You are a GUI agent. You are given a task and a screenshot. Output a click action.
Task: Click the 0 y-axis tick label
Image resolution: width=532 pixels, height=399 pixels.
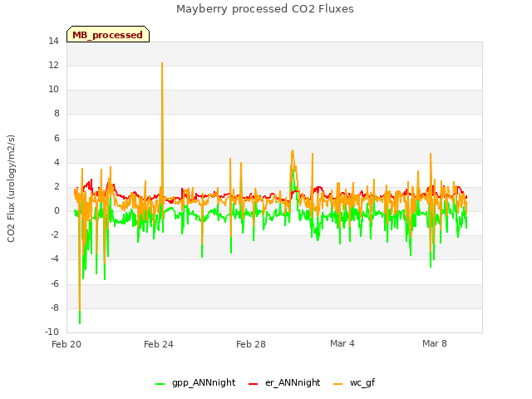(x=57, y=210)
